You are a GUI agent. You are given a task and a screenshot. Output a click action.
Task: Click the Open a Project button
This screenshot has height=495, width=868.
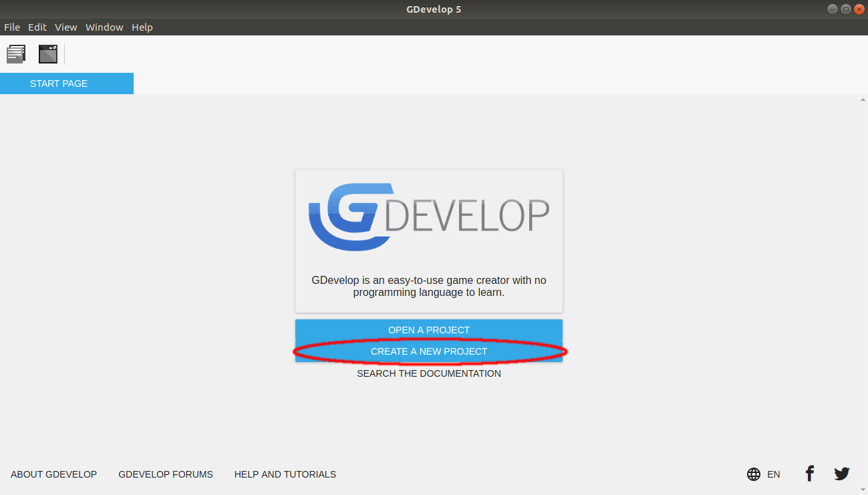[x=428, y=330]
